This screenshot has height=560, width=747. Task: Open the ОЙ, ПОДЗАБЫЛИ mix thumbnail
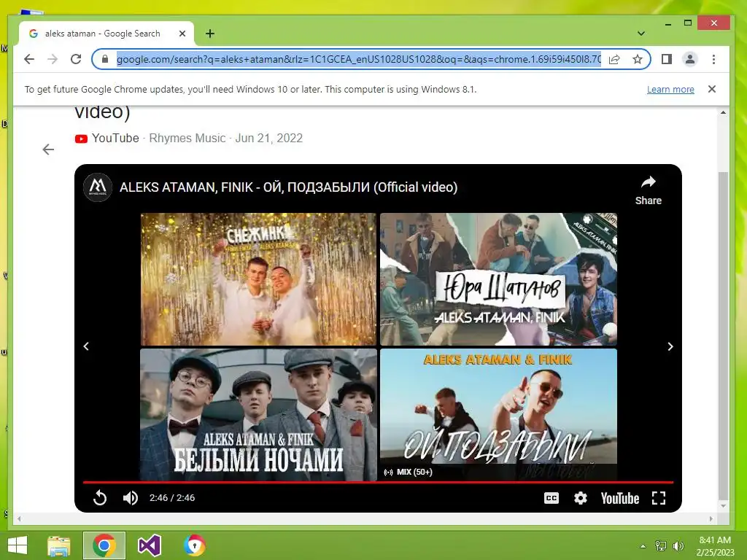(x=498, y=415)
